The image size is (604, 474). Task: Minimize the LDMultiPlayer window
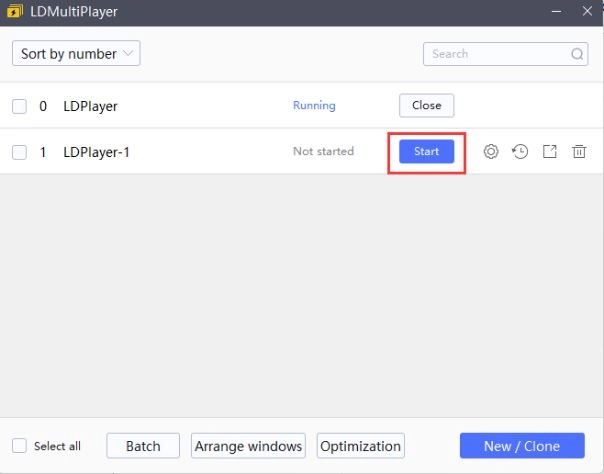[555, 11]
